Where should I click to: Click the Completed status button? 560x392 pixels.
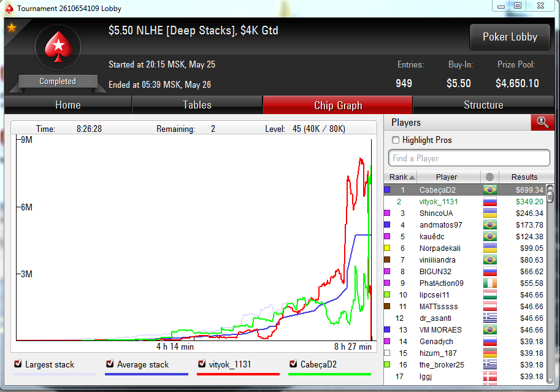58,82
